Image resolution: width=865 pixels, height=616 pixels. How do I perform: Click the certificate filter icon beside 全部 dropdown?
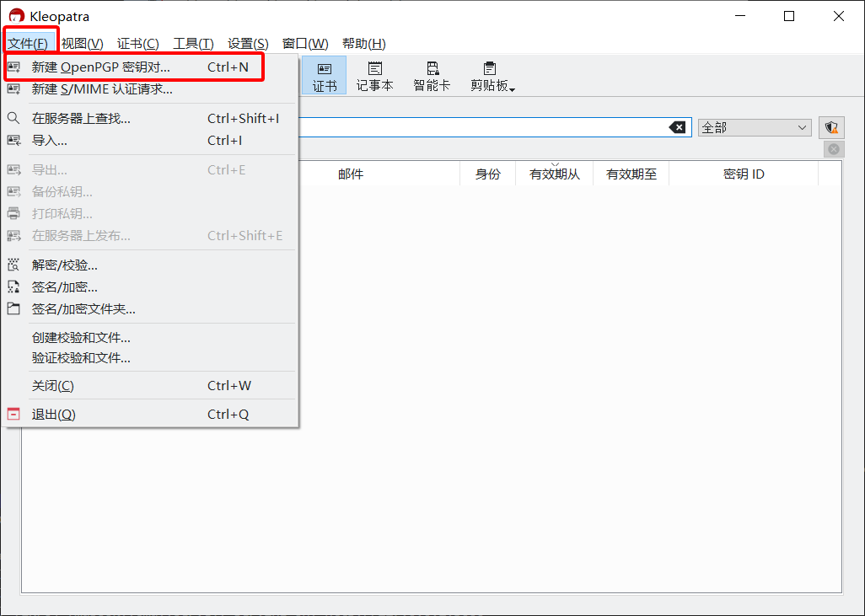coord(831,127)
